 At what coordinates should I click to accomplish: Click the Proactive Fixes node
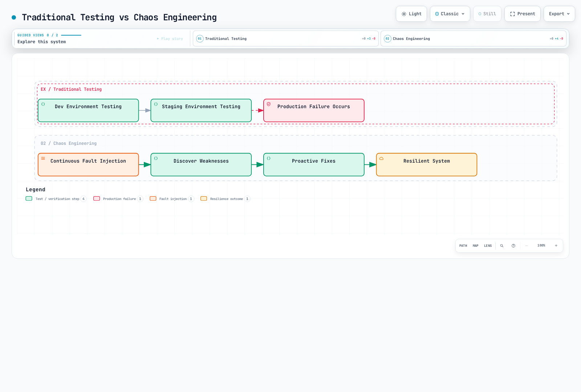click(x=314, y=164)
